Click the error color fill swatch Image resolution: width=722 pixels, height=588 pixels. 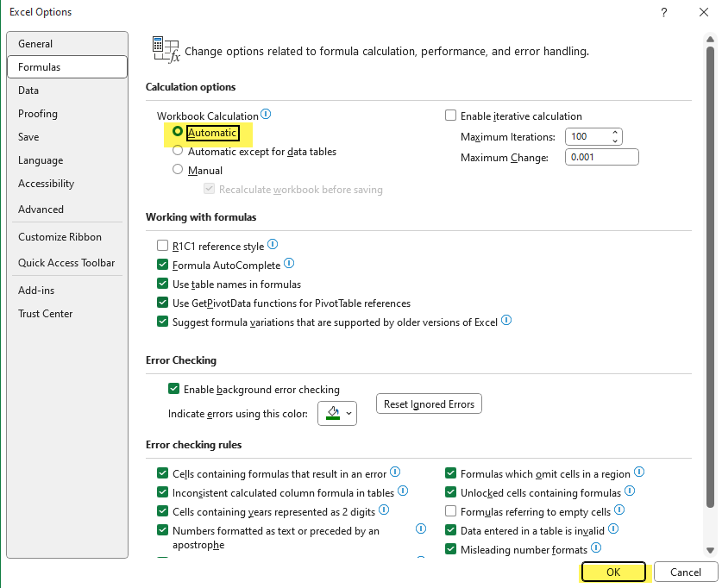tap(332, 414)
